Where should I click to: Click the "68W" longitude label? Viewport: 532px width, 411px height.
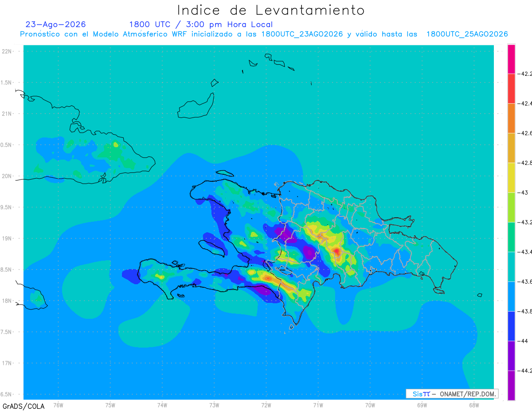(473, 405)
